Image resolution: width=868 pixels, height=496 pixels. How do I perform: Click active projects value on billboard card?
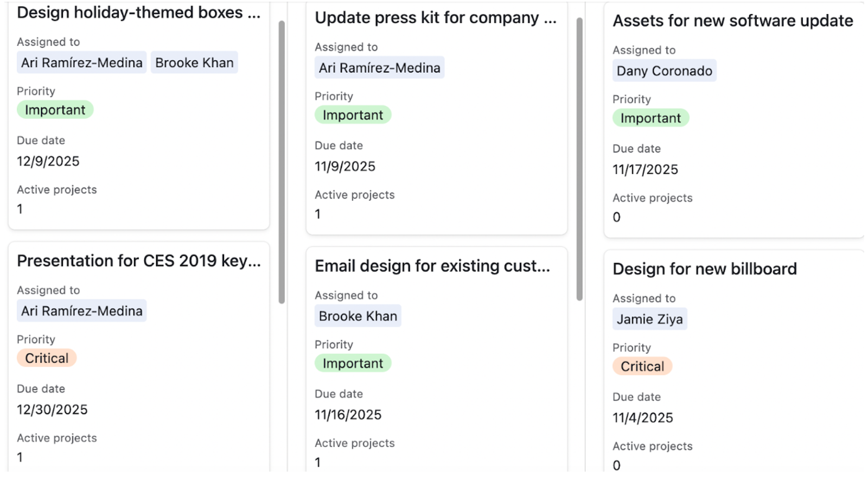617,466
